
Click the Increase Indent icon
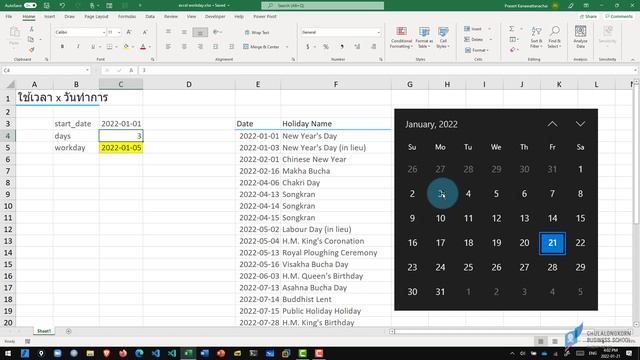[231, 47]
